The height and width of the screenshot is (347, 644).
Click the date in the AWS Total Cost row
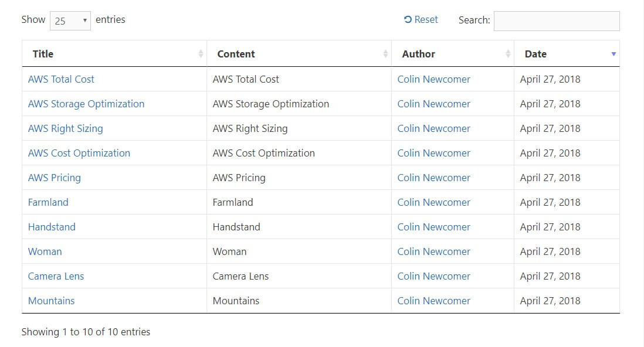tap(550, 79)
